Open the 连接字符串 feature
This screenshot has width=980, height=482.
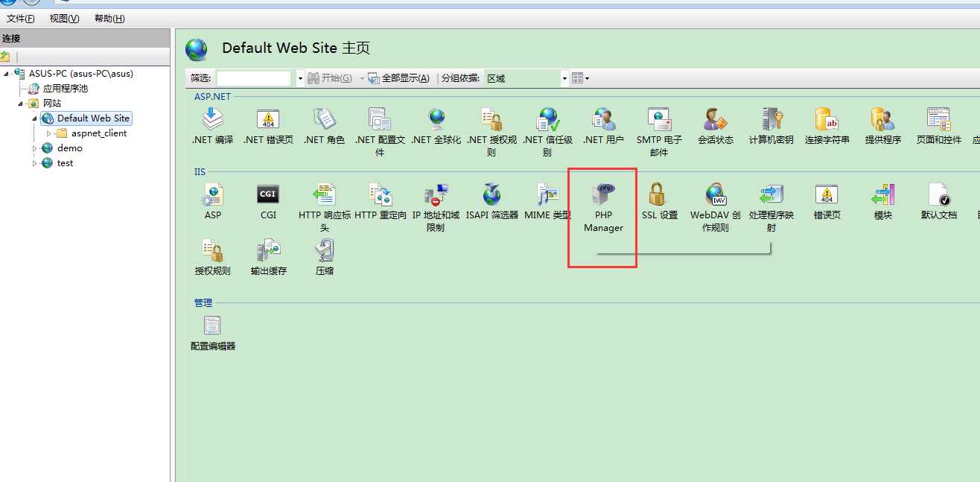(x=827, y=126)
